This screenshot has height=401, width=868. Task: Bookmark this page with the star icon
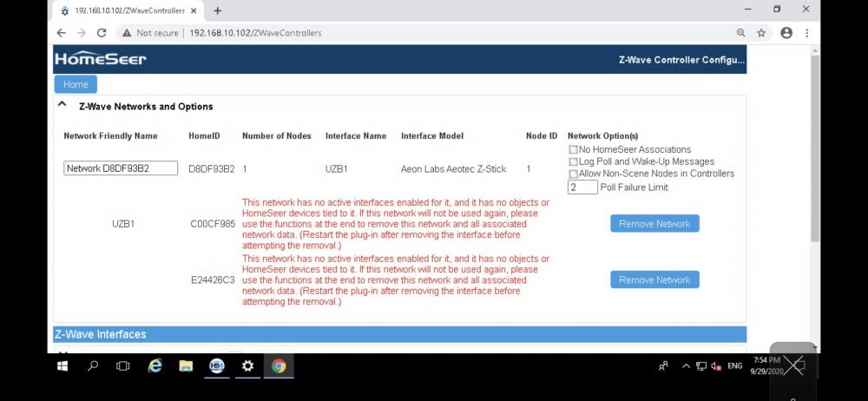point(761,33)
